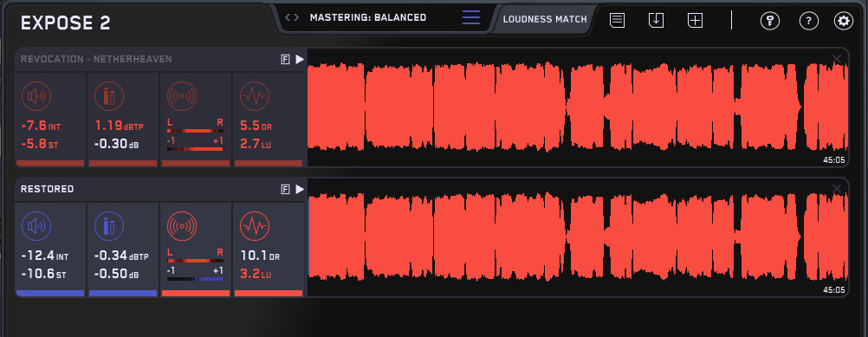
Task: Click the export download icon in top bar
Action: pos(656,21)
